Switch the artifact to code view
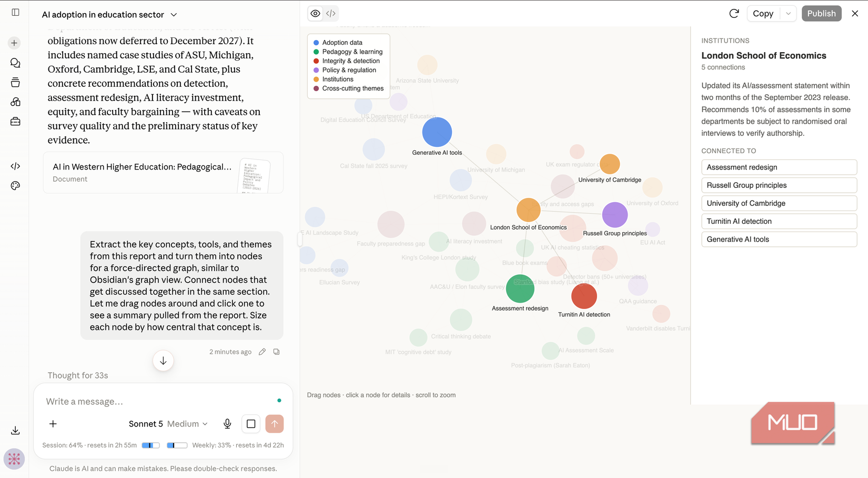The image size is (868, 478). pos(331,14)
